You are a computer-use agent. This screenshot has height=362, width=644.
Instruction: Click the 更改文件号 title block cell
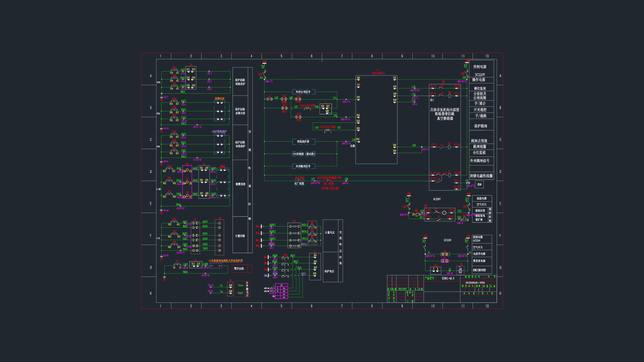402,289
